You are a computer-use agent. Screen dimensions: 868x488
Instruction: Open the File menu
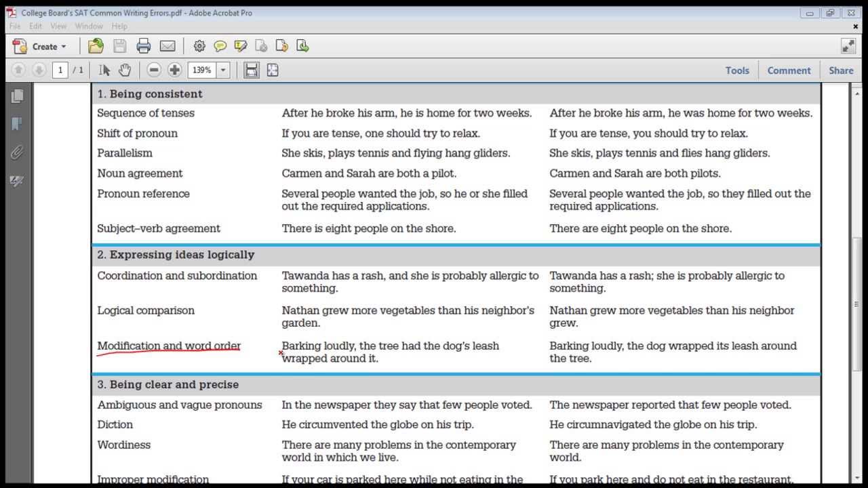(15, 26)
